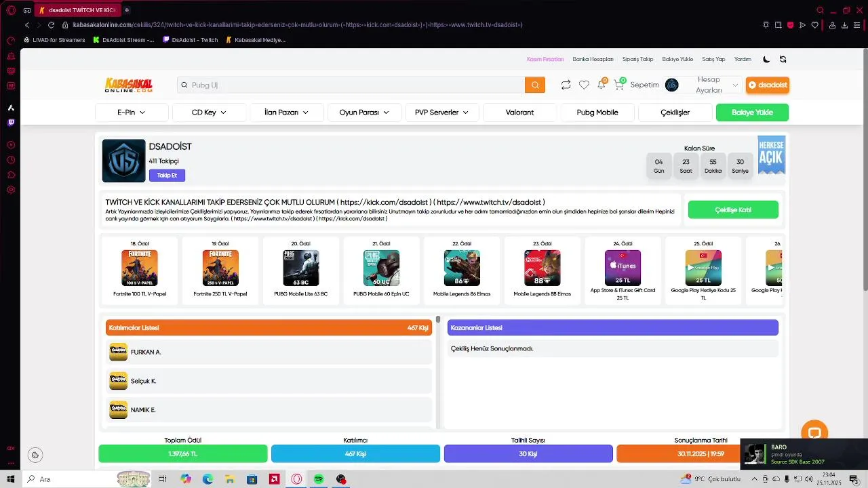Click the Takip Et follow button

[x=167, y=175]
